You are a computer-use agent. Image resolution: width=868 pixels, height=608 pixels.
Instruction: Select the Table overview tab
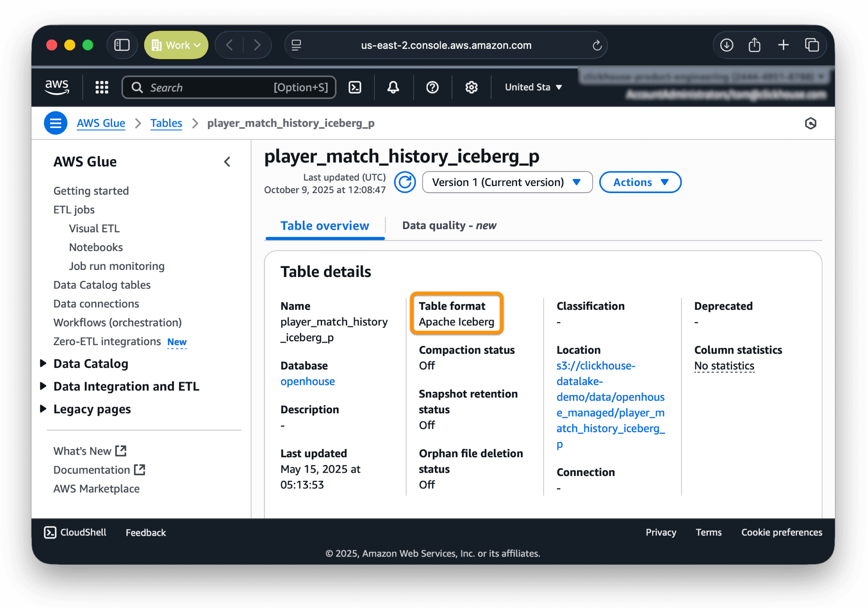point(324,226)
